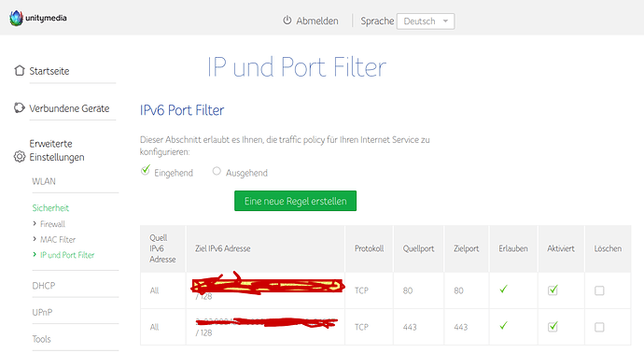Toggle Aktiviert checkbox for port 80 rule
This screenshot has height=353, width=644.
[x=553, y=290]
